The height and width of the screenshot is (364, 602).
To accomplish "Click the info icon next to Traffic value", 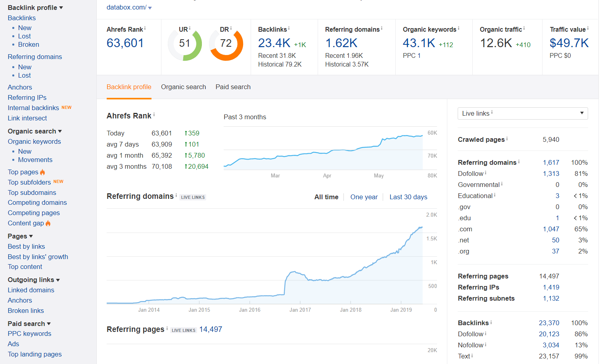I will click(588, 29).
